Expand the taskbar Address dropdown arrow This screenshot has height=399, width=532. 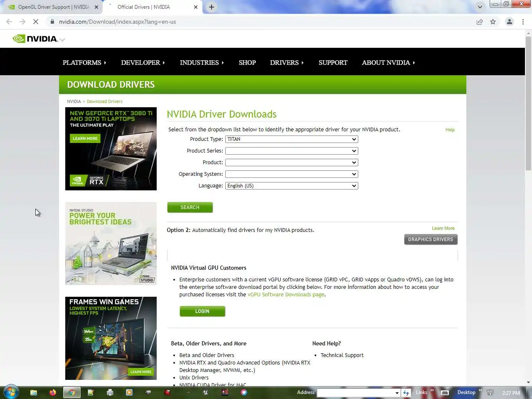coord(397,393)
